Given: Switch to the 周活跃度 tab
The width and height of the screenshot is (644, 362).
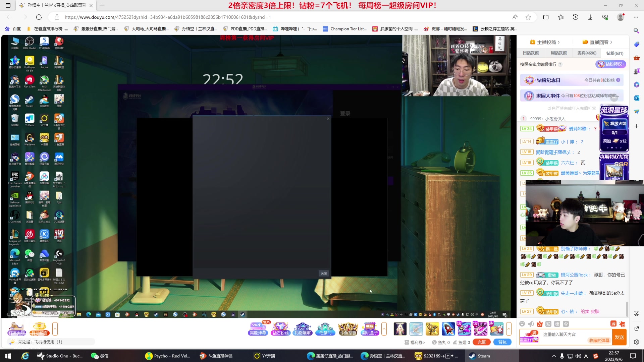Looking at the screenshot, I should (x=558, y=53).
